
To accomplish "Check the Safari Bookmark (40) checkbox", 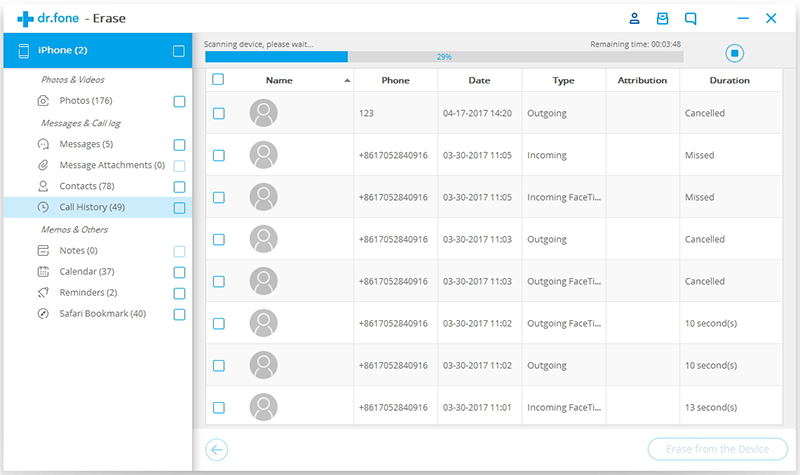I will click(179, 314).
